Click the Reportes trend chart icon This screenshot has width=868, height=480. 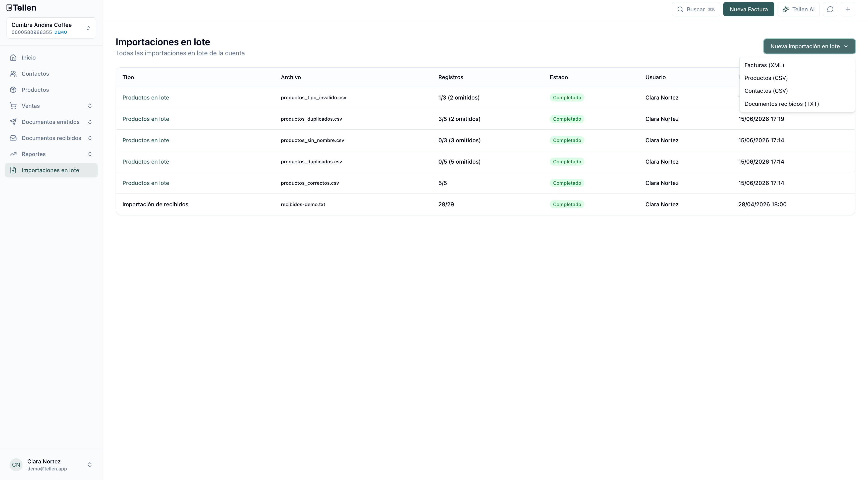(x=13, y=154)
